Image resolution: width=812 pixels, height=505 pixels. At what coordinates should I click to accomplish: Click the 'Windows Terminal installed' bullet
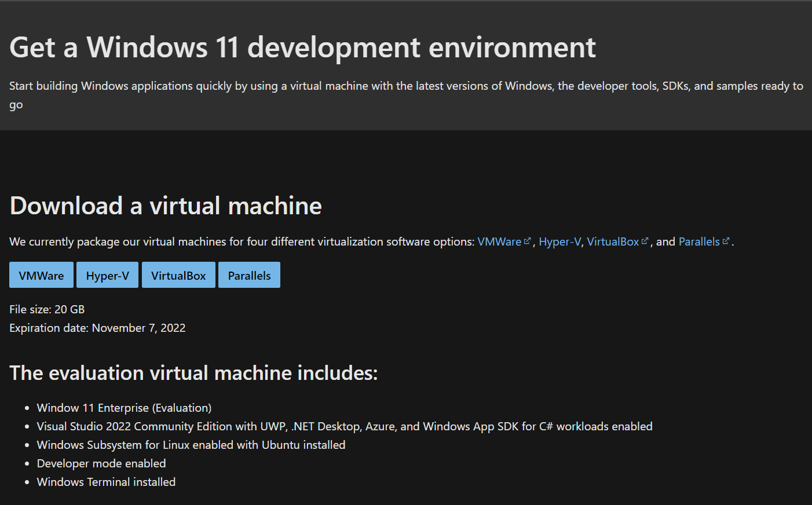coord(106,482)
